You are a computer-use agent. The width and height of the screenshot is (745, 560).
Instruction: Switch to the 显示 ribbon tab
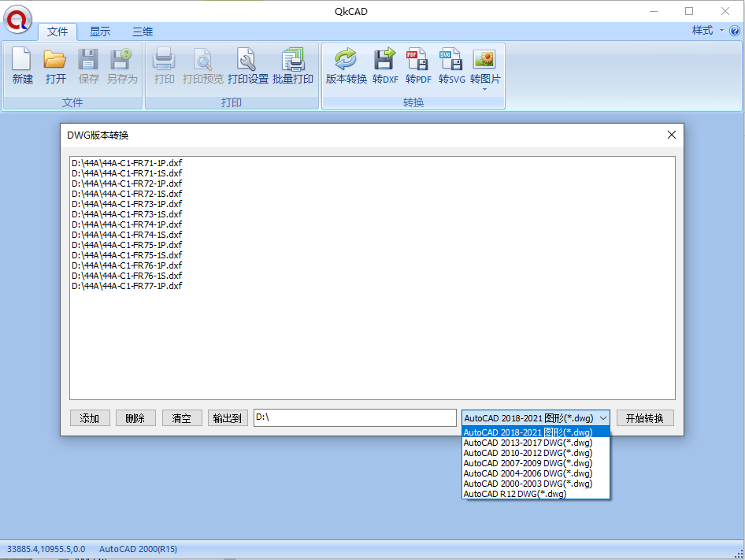click(100, 32)
